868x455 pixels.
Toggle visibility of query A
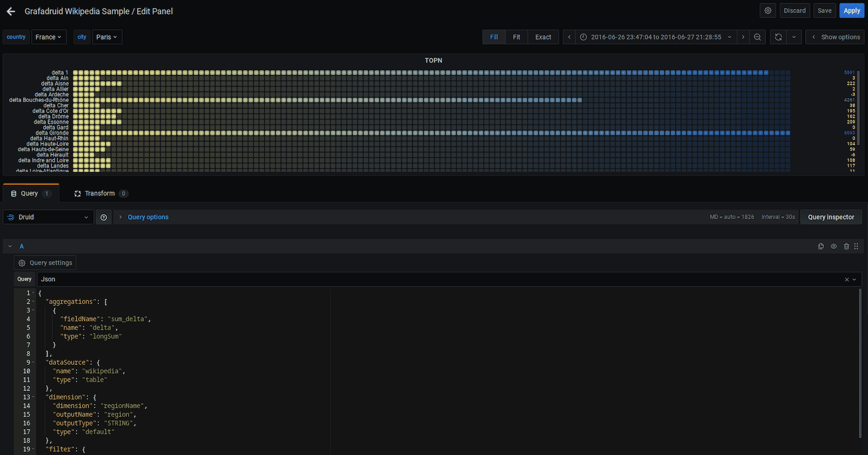click(834, 246)
